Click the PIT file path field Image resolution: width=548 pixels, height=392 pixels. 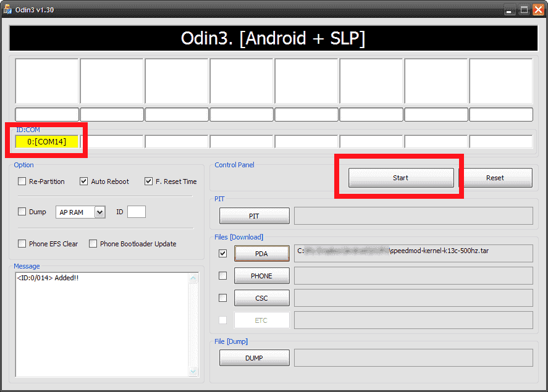pyautogui.click(x=413, y=215)
